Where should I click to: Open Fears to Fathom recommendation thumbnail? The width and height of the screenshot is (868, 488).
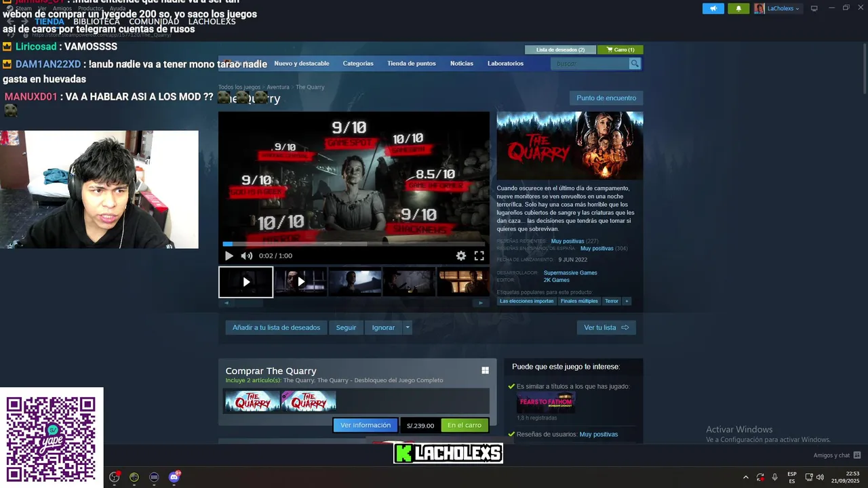[546, 403]
